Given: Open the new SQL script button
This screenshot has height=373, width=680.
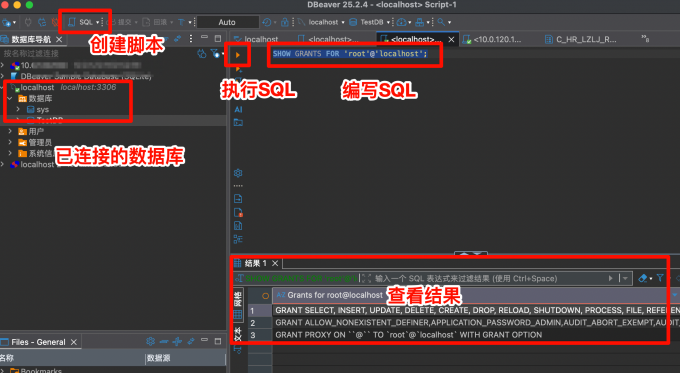Looking at the screenshot, I should coord(81,22).
